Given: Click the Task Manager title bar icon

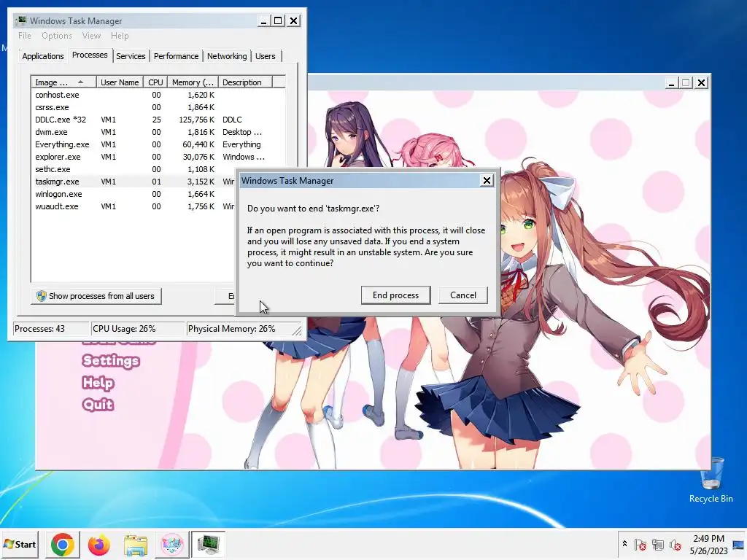Looking at the screenshot, I should [21, 20].
